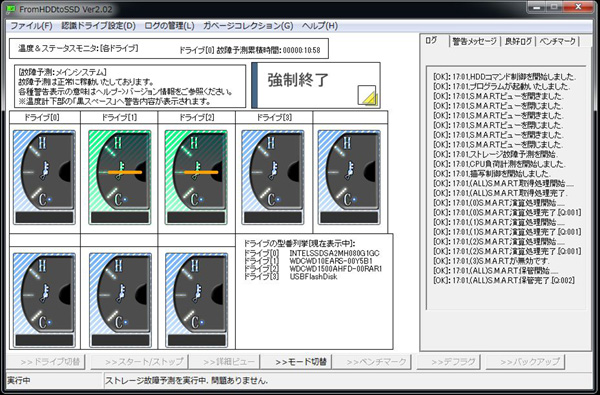The image size is (600, 395).
Task: Click the ドライブ[3] column header
Action: pyautogui.click(x=274, y=118)
